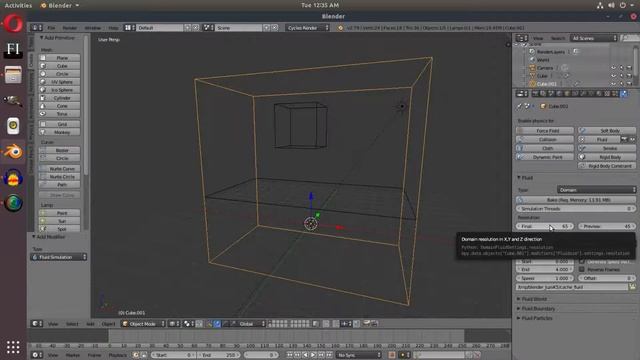Click the current frame field
This screenshot has width=640, height=360.
pyautogui.click(x=261, y=355)
